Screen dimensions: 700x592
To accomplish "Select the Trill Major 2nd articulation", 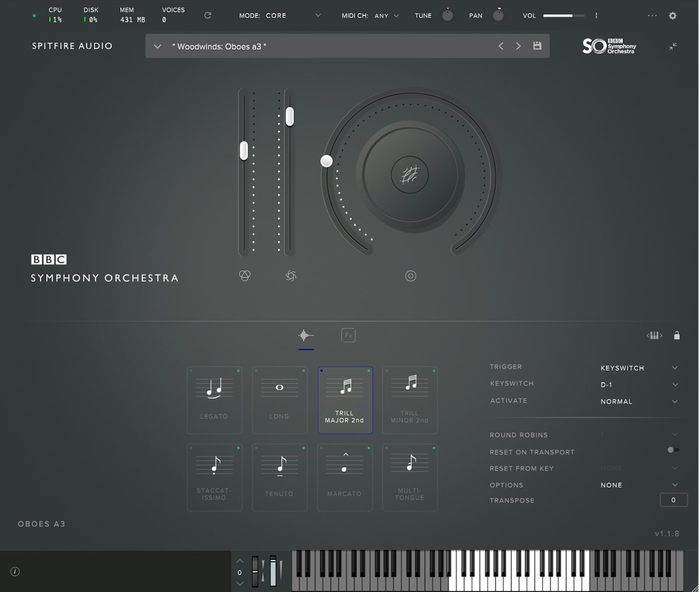I will click(x=345, y=400).
